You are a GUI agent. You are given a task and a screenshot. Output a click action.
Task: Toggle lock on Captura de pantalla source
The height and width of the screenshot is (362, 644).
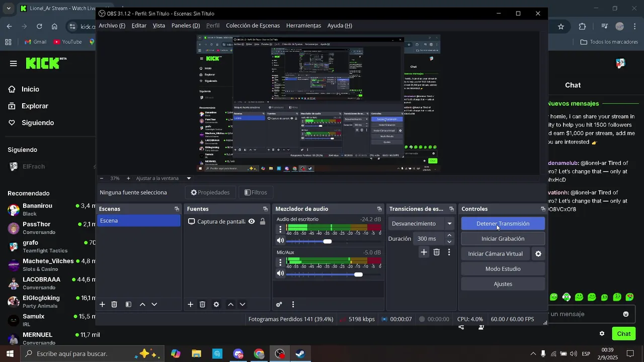[263, 221]
